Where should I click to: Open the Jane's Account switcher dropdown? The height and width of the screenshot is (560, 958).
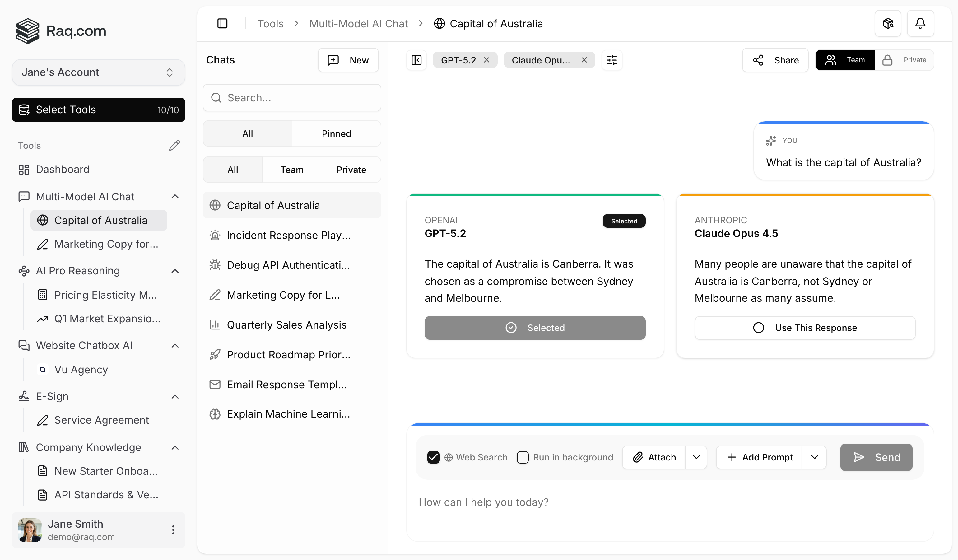(99, 72)
